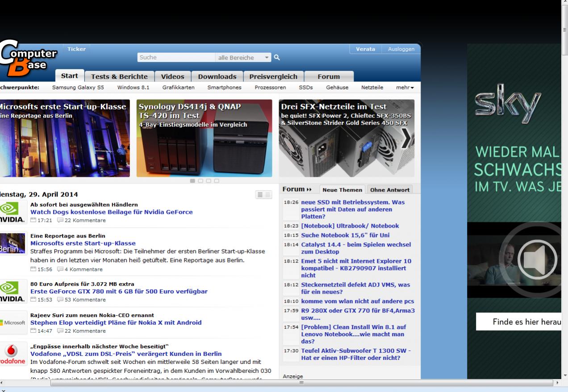The width and height of the screenshot is (568, 392).
Task: Select the Ohne Antwort tab
Action: coord(390,190)
